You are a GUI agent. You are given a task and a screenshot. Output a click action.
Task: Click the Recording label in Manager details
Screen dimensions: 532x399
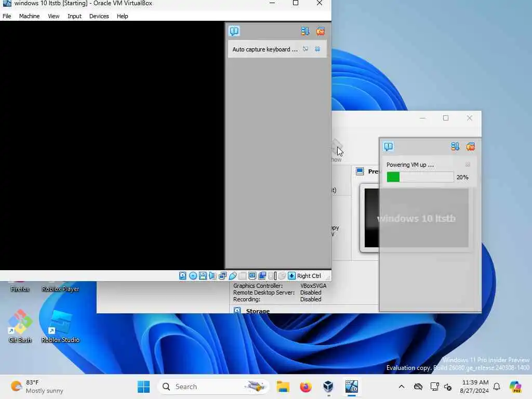[x=247, y=299]
